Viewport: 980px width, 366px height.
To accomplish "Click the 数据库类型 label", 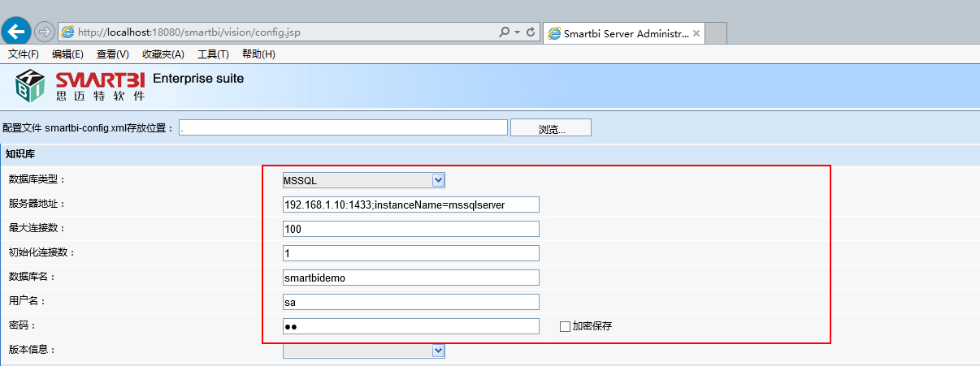I will coord(36,179).
